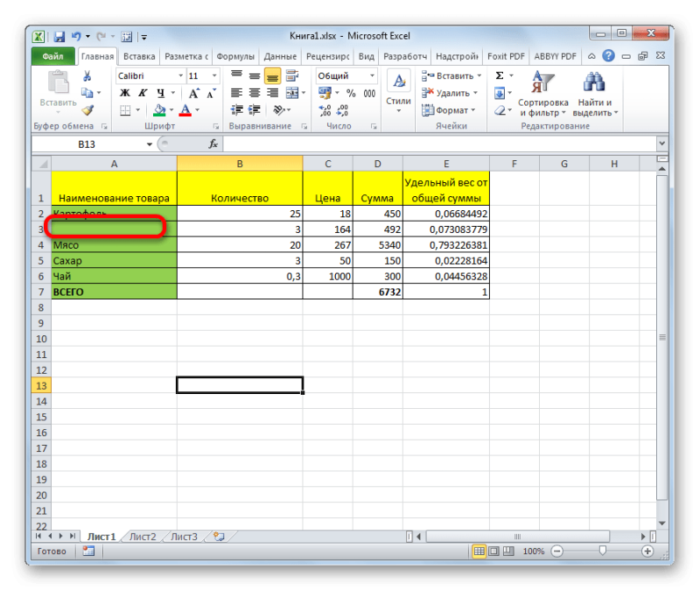Image resolution: width=700 pixels, height=591 pixels.
Task: Save the workbook with the floppy disk icon
Action: pos(59,37)
